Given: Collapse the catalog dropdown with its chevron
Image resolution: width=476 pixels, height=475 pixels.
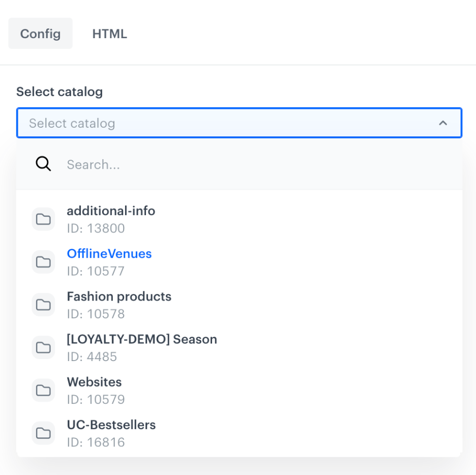Looking at the screenshot, I should point(442,123).
